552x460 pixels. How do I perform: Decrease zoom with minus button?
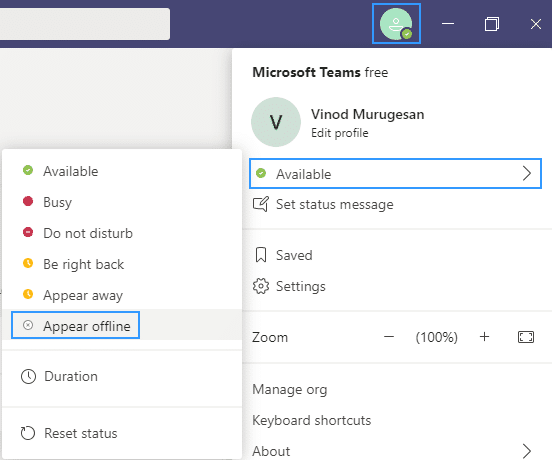point(389,337)
